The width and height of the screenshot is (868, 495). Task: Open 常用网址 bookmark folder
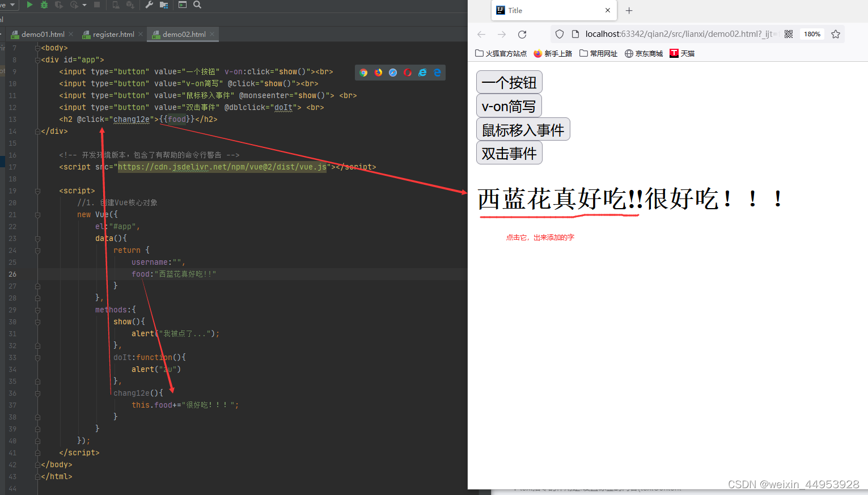coord(598,53)
